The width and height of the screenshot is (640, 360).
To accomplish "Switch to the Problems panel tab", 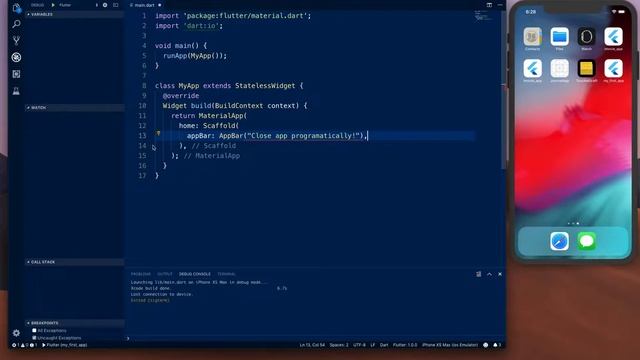I will tap(141, 274).
